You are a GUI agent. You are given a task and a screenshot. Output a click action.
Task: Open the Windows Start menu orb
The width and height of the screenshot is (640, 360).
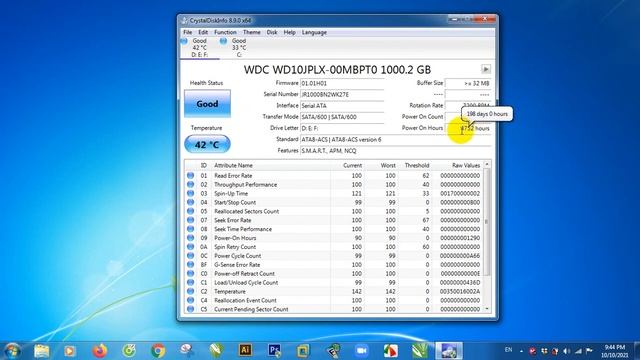12,350
